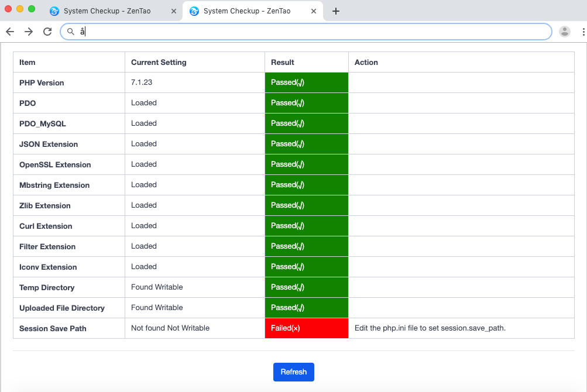Open the browser three-dot menu
This screenshot has height=392, width=587.
(x=583, y=32)
